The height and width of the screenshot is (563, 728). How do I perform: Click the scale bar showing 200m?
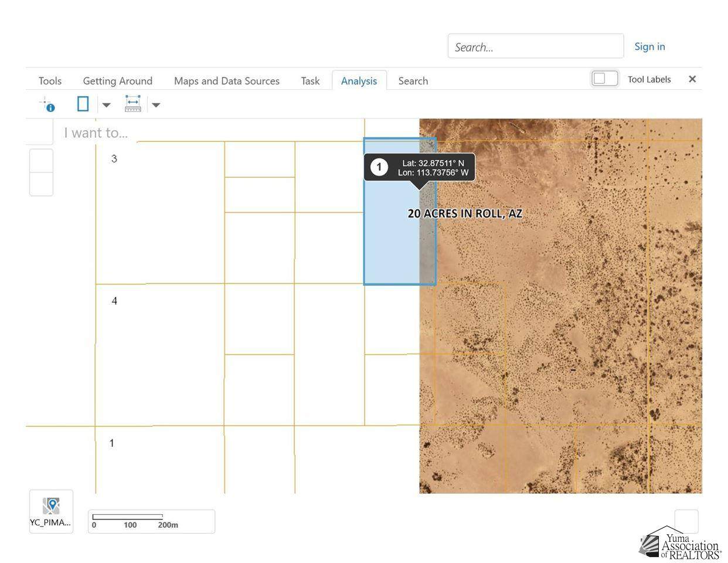(151, 521)
